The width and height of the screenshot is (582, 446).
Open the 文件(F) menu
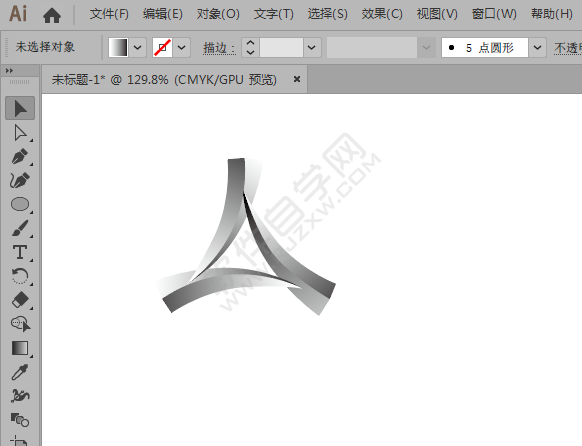click(109, 14)
